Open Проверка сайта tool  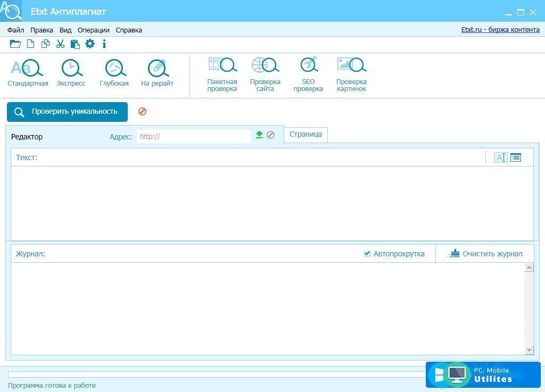point(265,74)
